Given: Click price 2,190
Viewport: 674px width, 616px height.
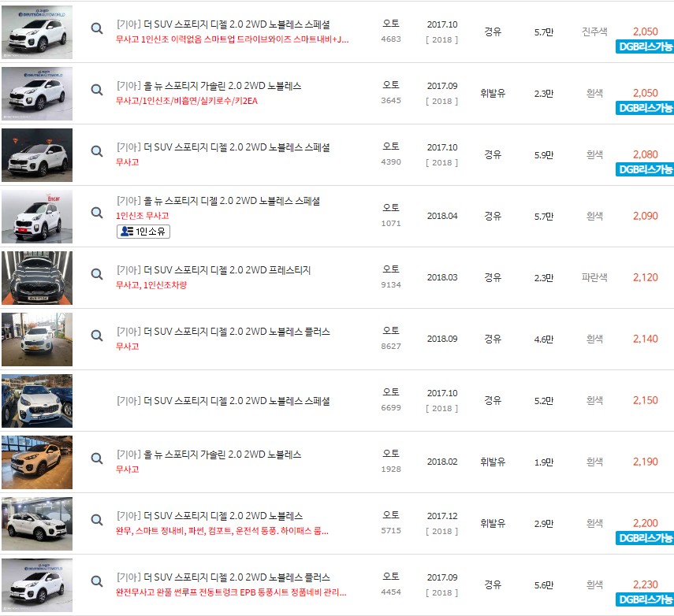Looking at the screenshot, I should 645,462.
